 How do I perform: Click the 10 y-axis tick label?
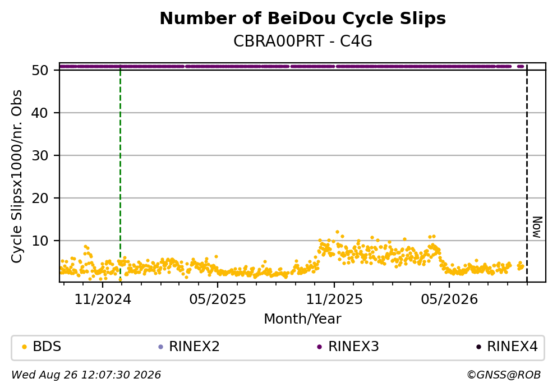point(40,241)
